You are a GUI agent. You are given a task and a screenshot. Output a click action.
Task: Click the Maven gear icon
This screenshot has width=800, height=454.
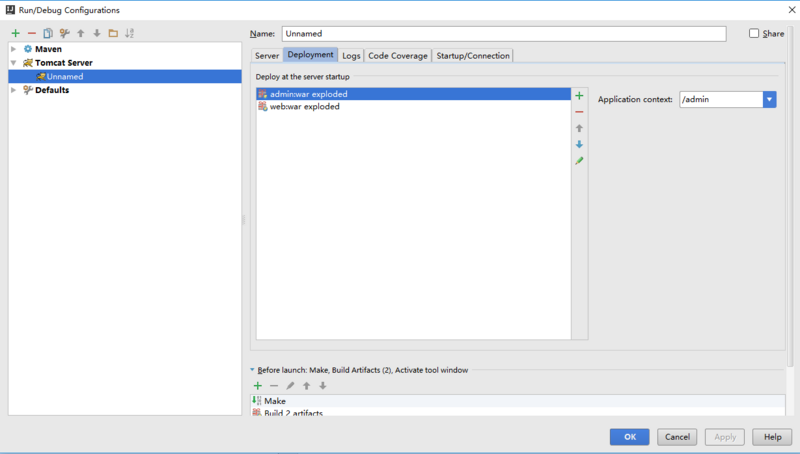(x=28, y=49)
